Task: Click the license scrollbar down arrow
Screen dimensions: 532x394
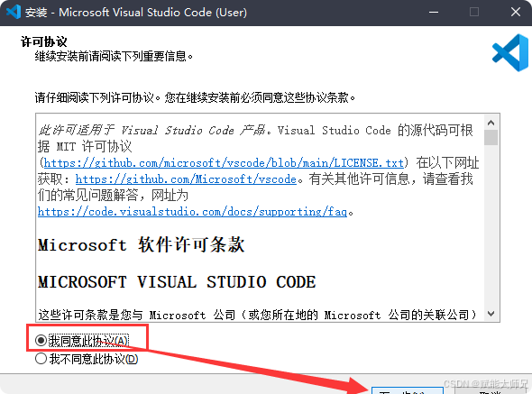Action: [491, 314]
